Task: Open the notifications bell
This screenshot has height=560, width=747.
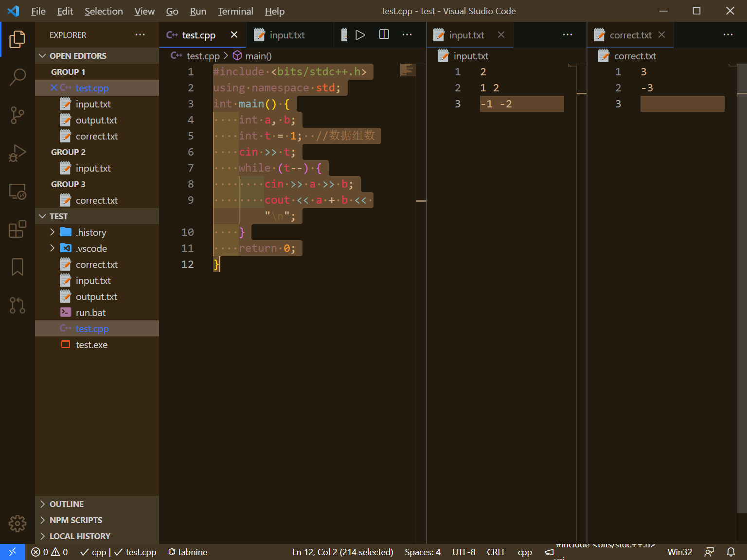Action: 731,552
